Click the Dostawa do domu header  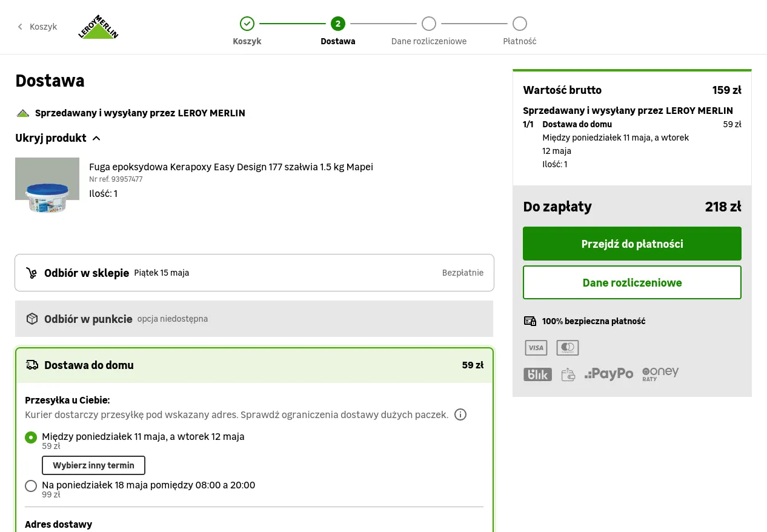(254, 365)
